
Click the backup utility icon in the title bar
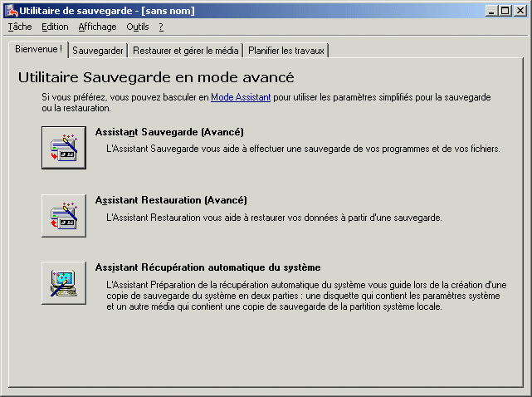(x=11, y=10)
